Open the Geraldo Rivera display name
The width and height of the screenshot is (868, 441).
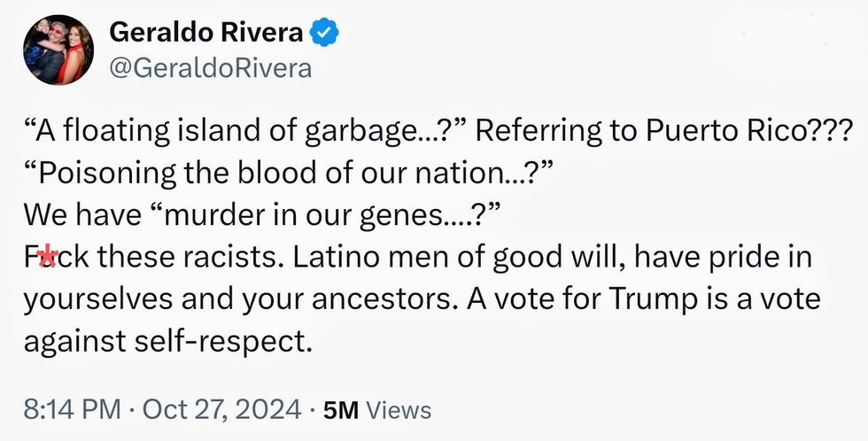pos(206,35)
